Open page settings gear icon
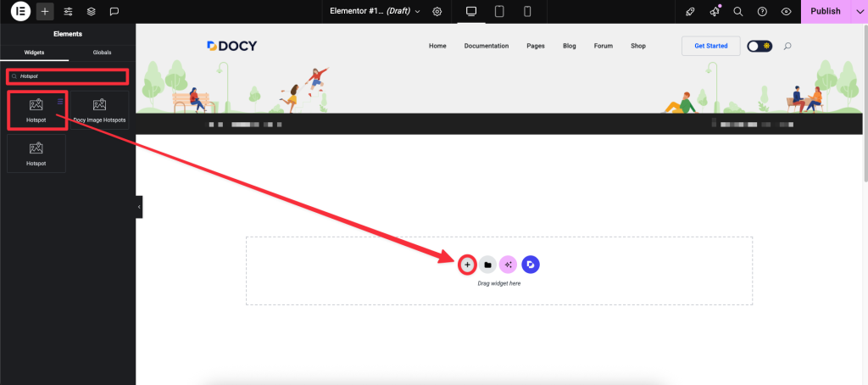 437,12
